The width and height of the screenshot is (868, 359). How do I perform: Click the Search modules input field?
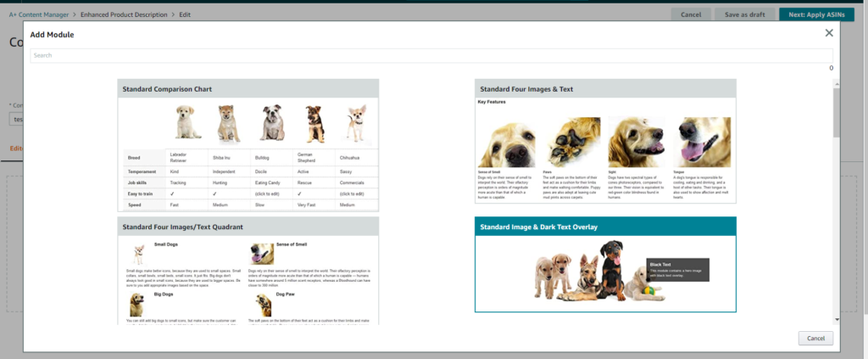point(431,55)
